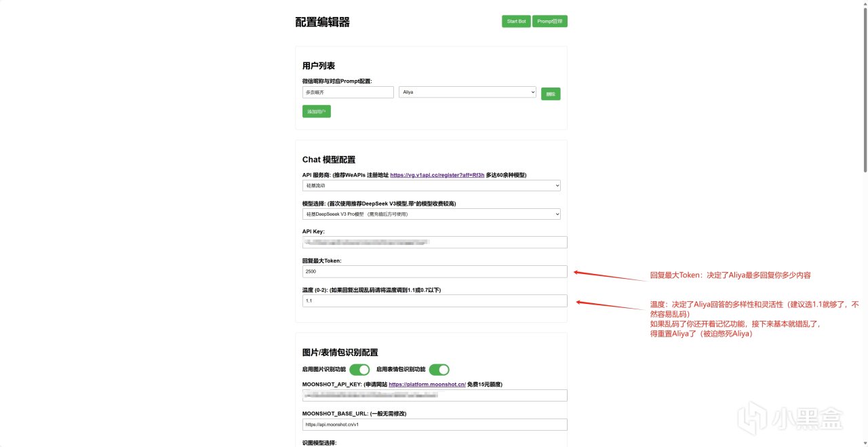Open platform.moonshot.cn link

427,384
